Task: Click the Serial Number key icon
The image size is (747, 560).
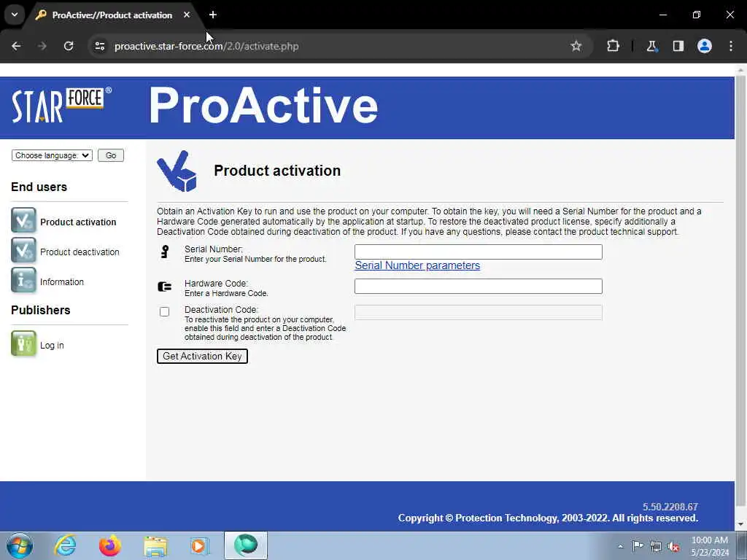Action: click(165, 252)
